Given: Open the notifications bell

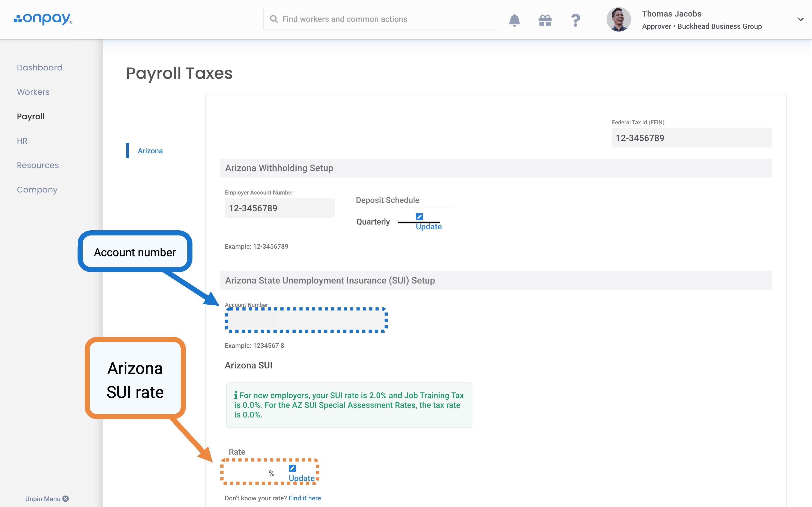Looking at the screenshot, I should [x=514, y=20].
